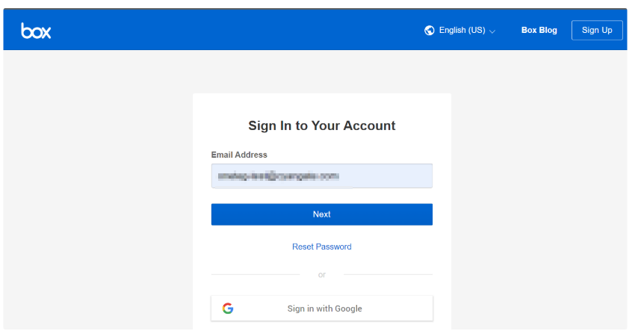
Task: Follow the Reset Password link
Action: tap(321, 247)
